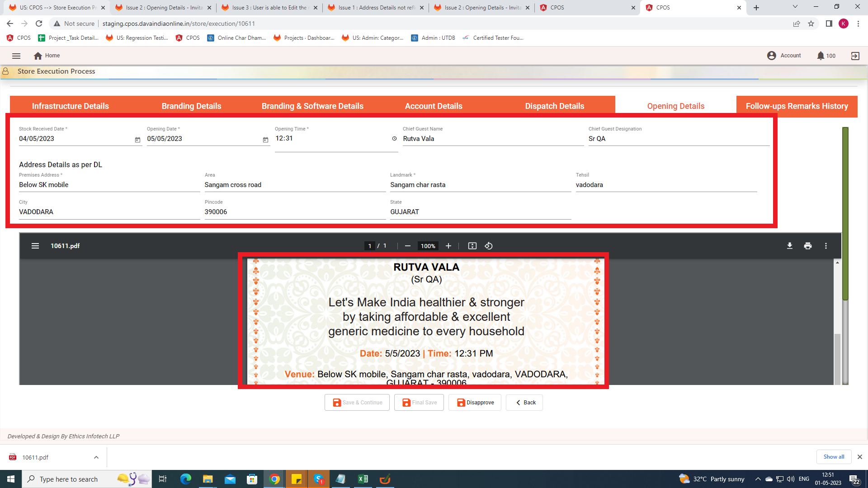The width and height of the screenshot is (868, 488).
Task: Click the fit to page icon
Action: (x=472, y=246)
